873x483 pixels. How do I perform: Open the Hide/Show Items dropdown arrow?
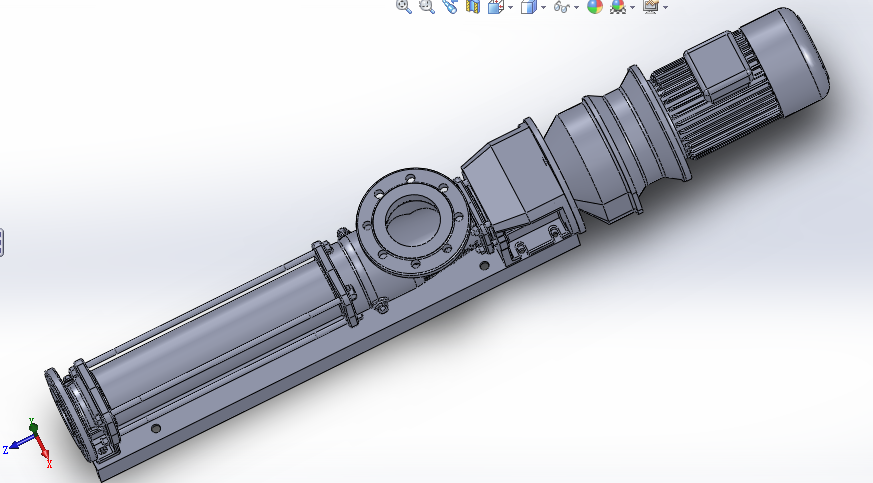[x=576, y=7]
